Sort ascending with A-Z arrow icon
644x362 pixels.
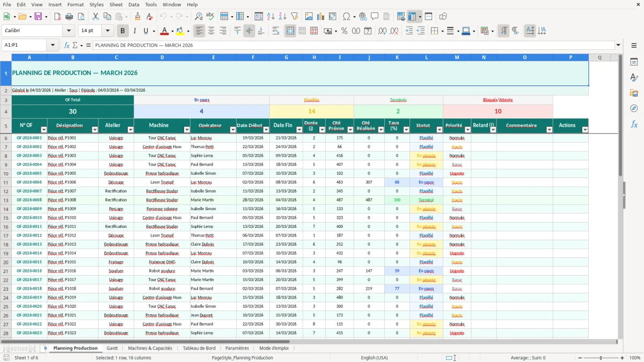coord(271,17)
